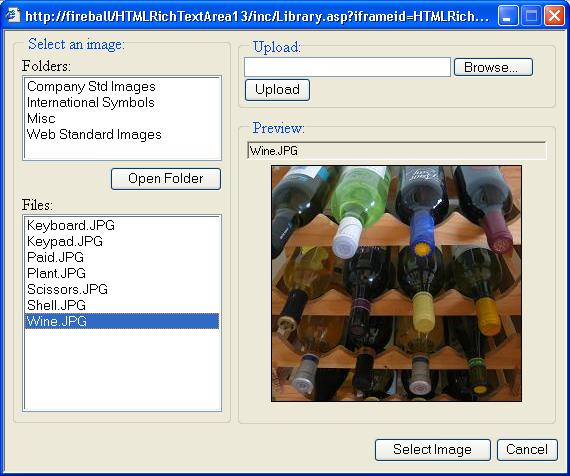Image resolution: width=570 pixels, height=476 pixels.
Task: Click the upload file path field
Action: 347,67
